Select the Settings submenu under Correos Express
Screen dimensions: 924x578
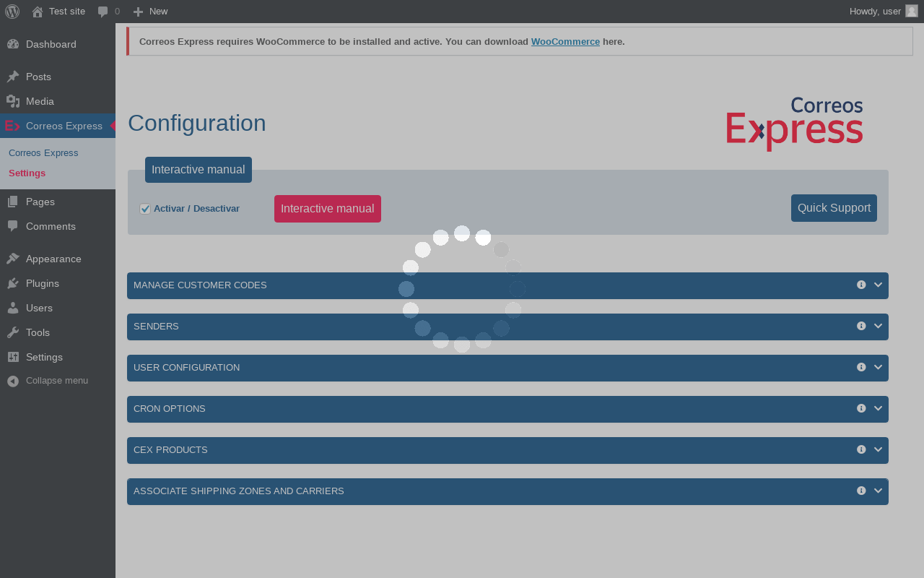coord(27,173)
